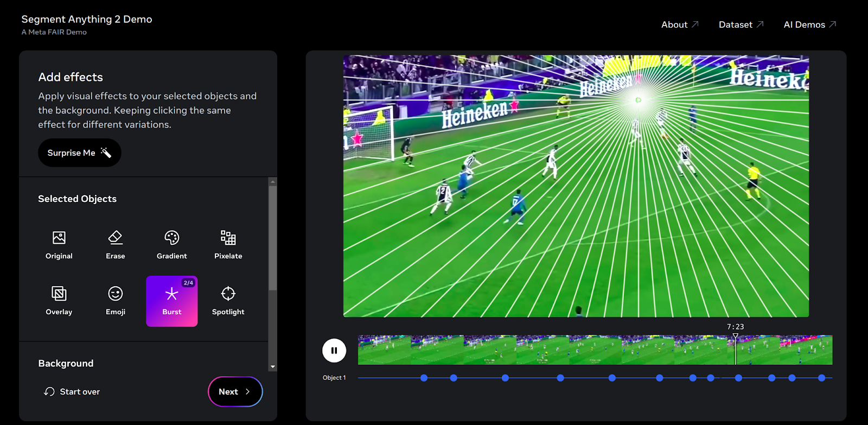Screen dimensions: 868x425
Task: Click the Selected Objects heading
Action: click(77, 199)
